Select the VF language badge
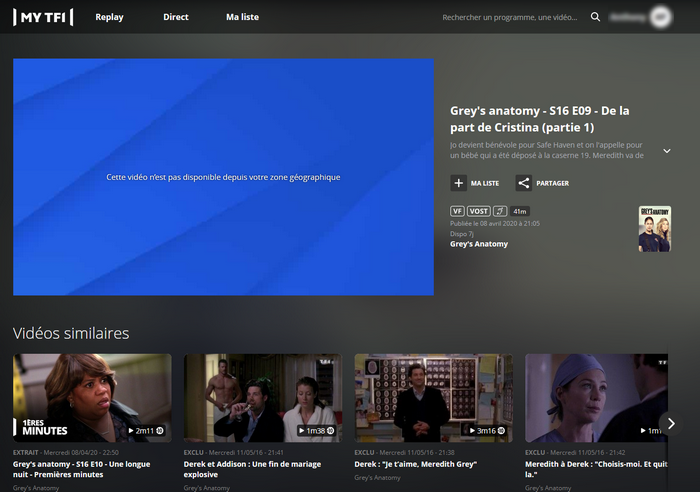The image size is (700, 492). (457, 211)
